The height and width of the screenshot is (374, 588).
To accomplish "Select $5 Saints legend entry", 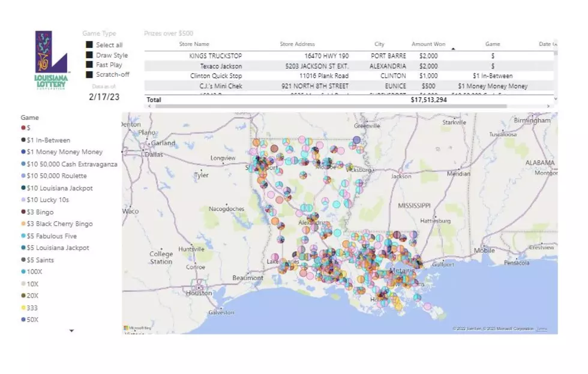I will coord(37,260).
